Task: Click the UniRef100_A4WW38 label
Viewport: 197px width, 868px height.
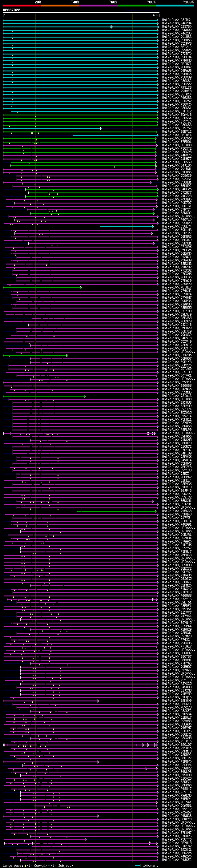Action: tap(176, 816)
